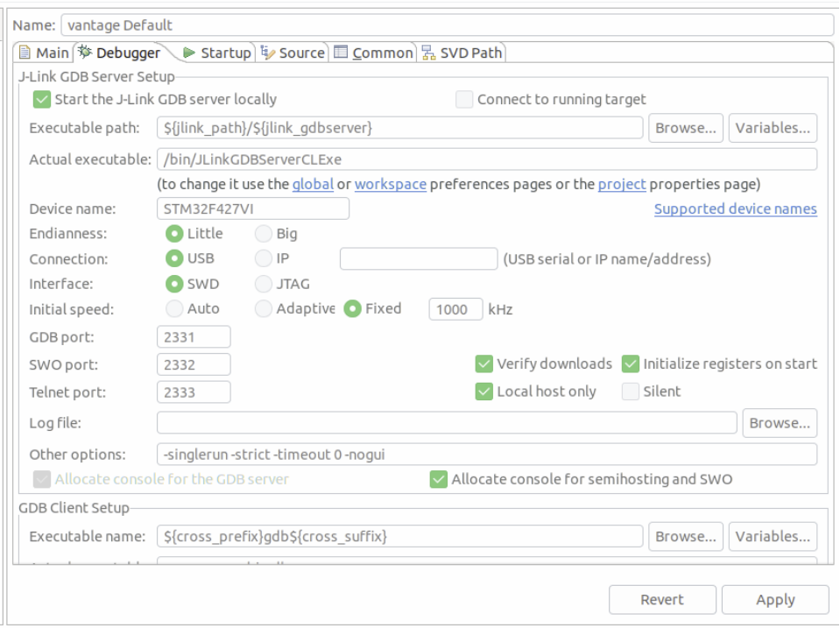Click the table icon on the Common tab
840x628 pixels.
(x=340, y=53)
